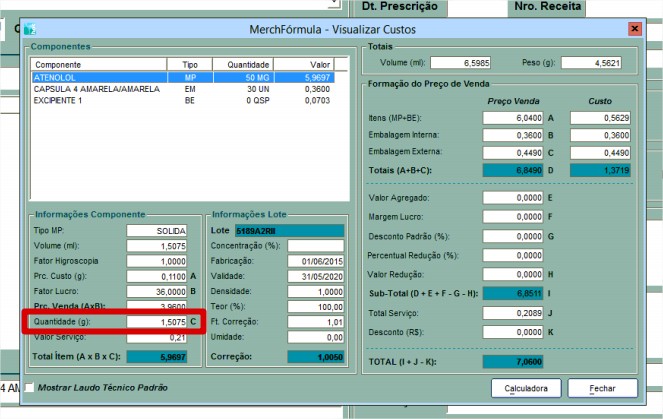Click the Volume (ml) totals field
The image size is (663, 419).
[x=460, y=63]
